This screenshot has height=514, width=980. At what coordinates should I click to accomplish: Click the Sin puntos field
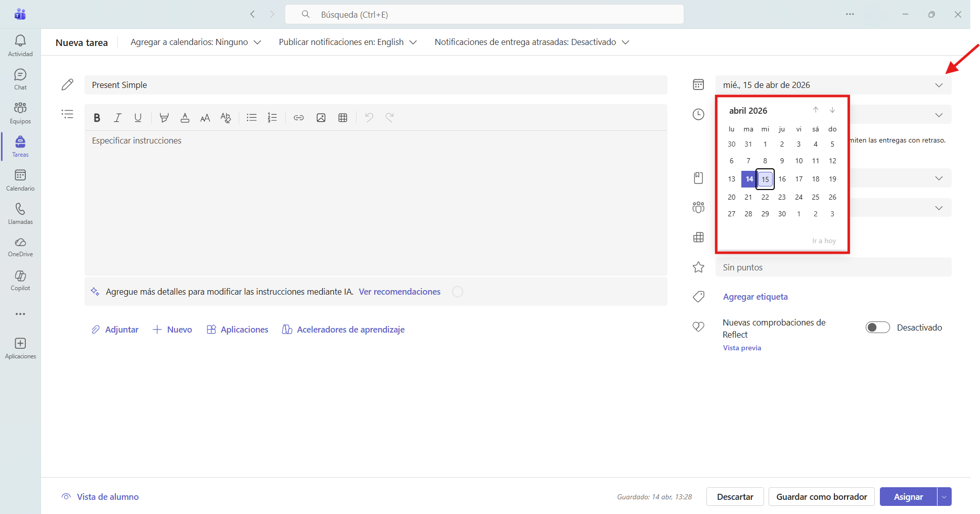pyautogui.click(x=833, y=267)
